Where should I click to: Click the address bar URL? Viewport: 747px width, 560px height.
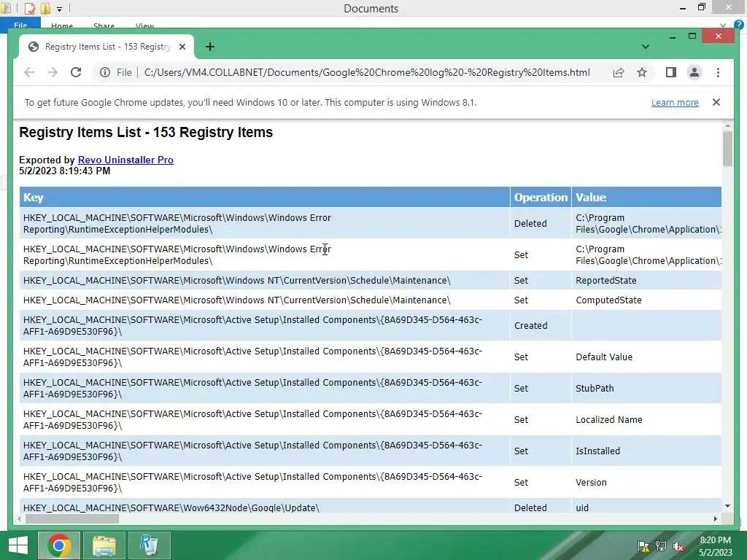tap(367, 72)
